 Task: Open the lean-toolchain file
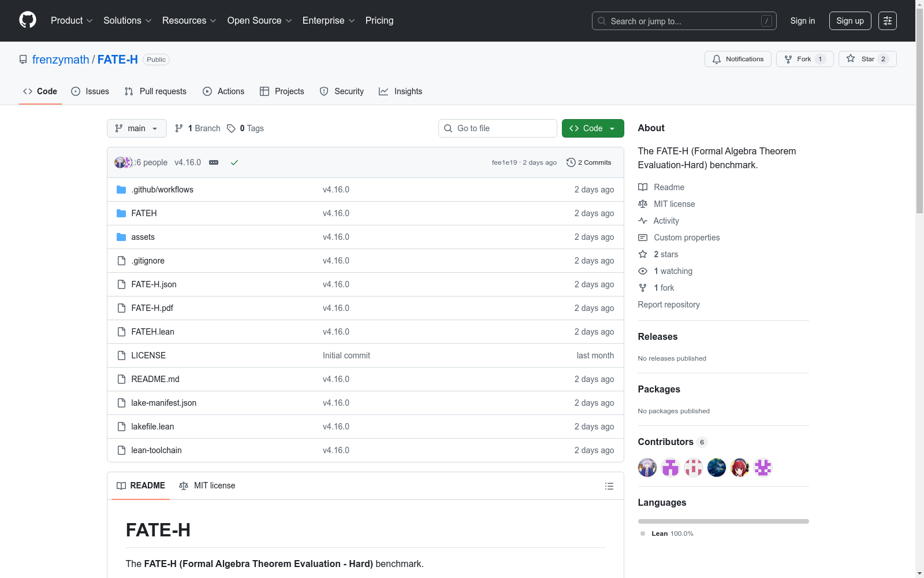pyautogui.click(x=156, y=450)
